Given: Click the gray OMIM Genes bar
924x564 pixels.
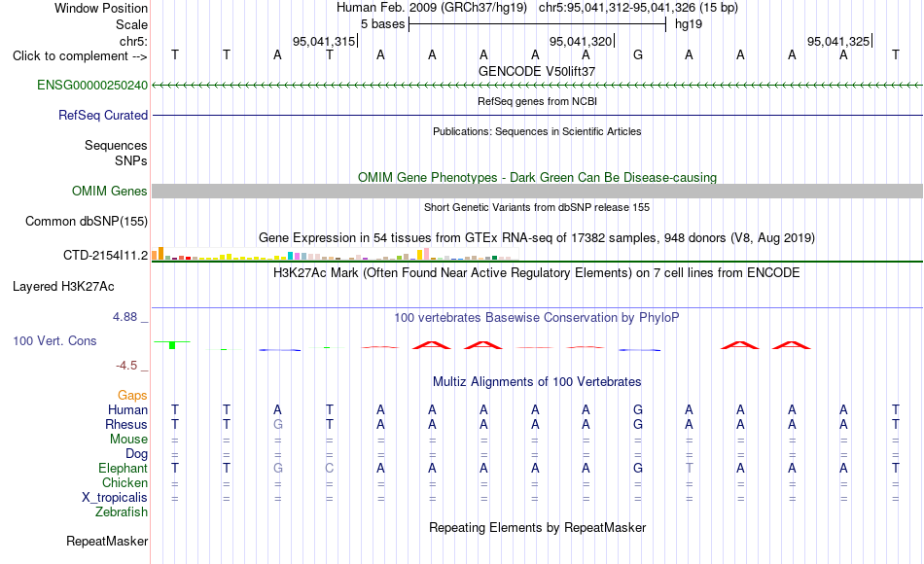Looking at the screenshot, I should point(538,191).
